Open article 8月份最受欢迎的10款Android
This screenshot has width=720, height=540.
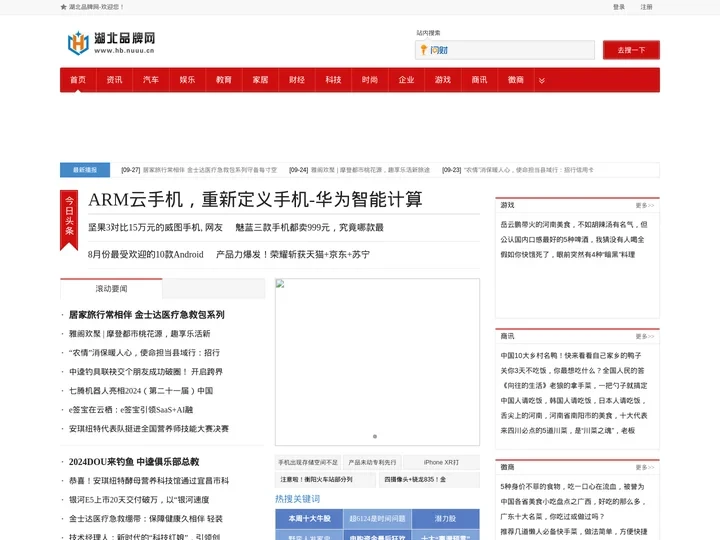tap(146, 254)
